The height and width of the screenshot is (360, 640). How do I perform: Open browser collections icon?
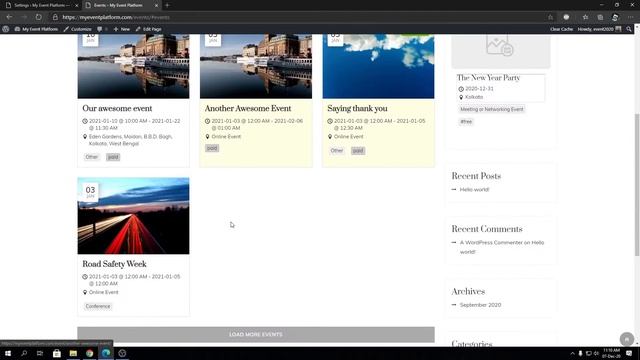(x=600, y=17)
